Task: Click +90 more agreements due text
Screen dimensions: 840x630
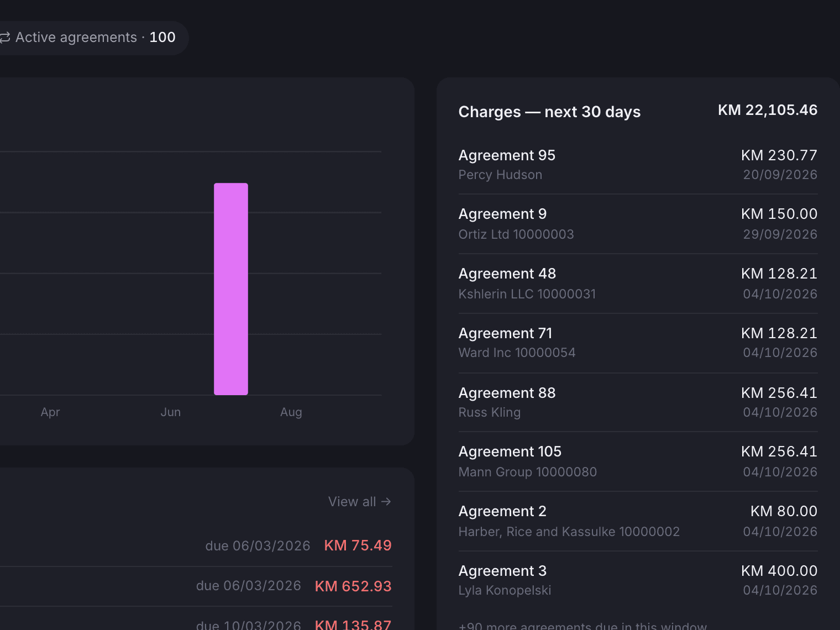Action: (x=582, y=626)
